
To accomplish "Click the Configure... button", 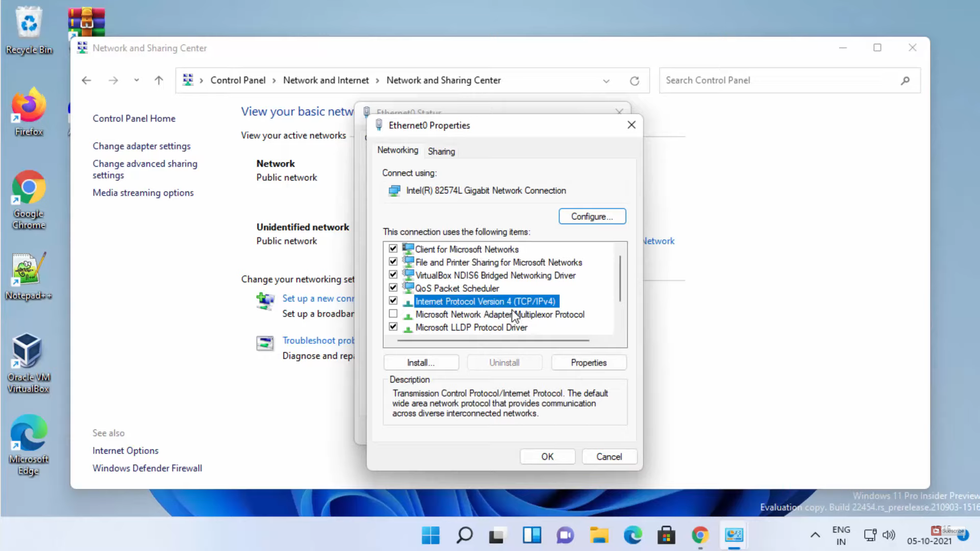I will 592,216.
